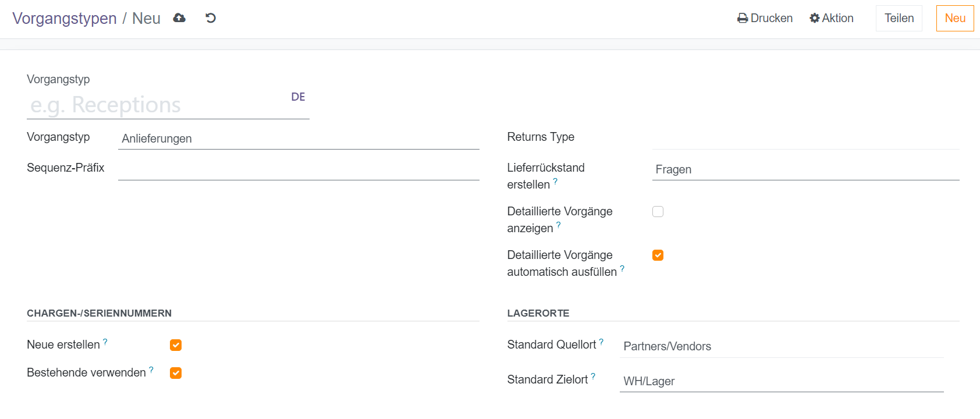Enable Detaillierte Vorgänge anzeigen checkbox
Image resolution: width=980 pixels, height=419 pixels.
pyautogui.click(x=658, y=212)
